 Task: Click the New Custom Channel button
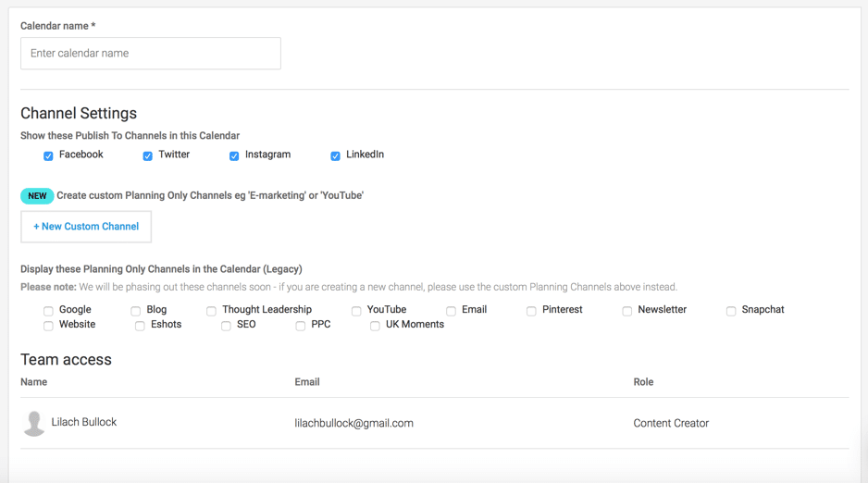(86, 227)
